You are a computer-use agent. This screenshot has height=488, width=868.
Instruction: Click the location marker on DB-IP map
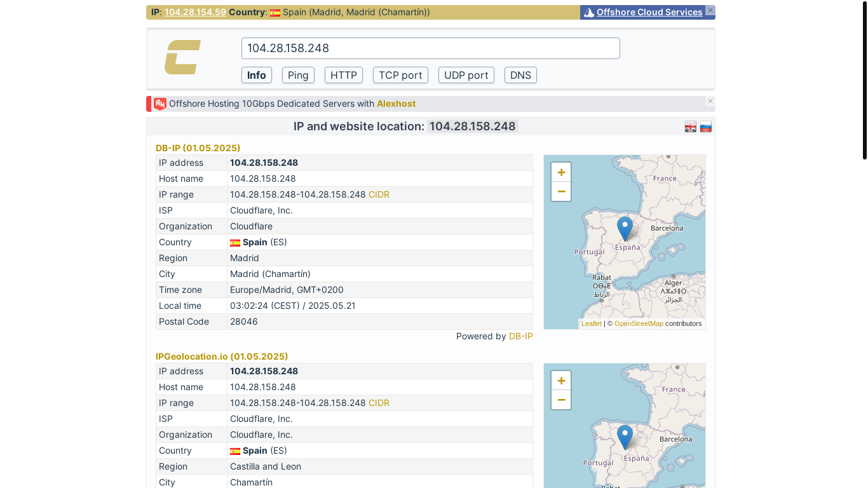(625, 229)
